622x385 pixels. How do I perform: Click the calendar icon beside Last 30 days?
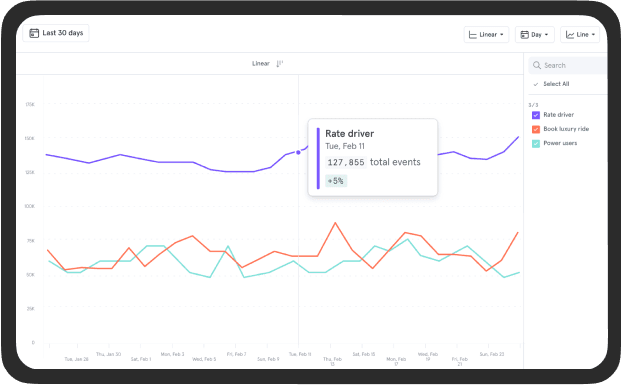[34, 33]
